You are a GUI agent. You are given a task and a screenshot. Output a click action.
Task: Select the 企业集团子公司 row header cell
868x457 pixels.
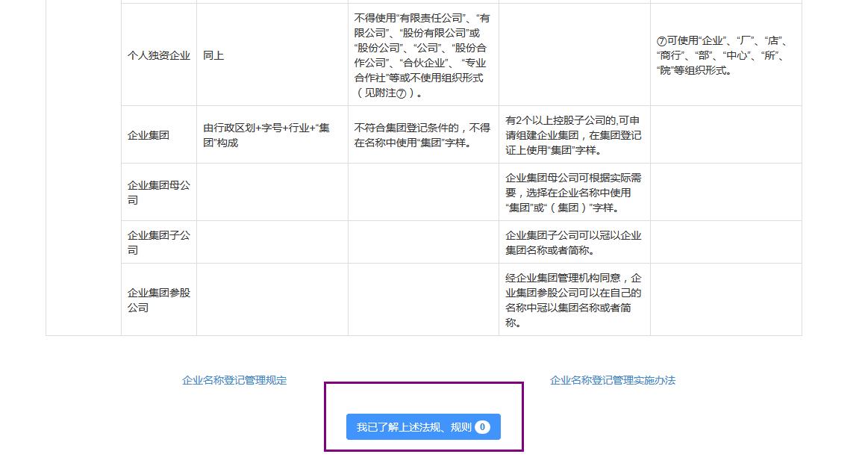[x=159, y=242]
